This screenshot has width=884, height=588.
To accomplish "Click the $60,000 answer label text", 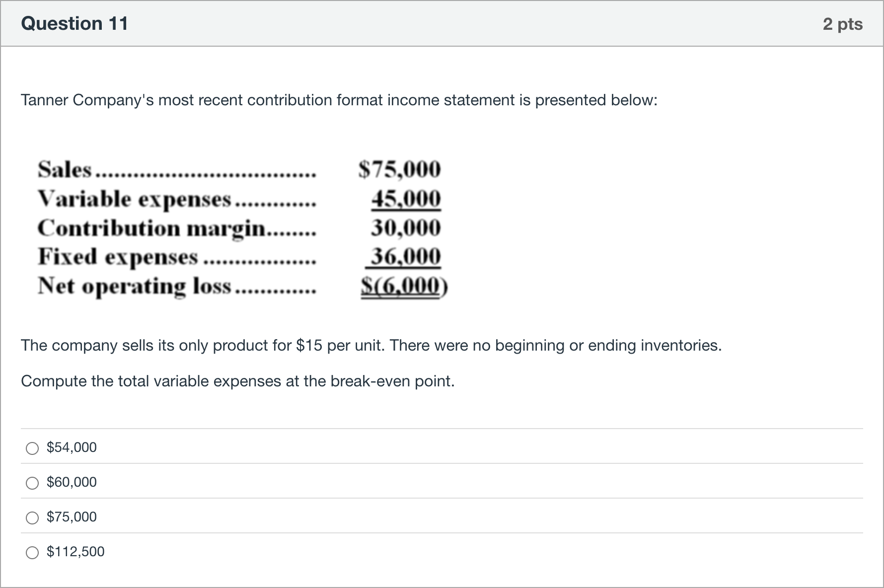I will [x=72, y=482].
